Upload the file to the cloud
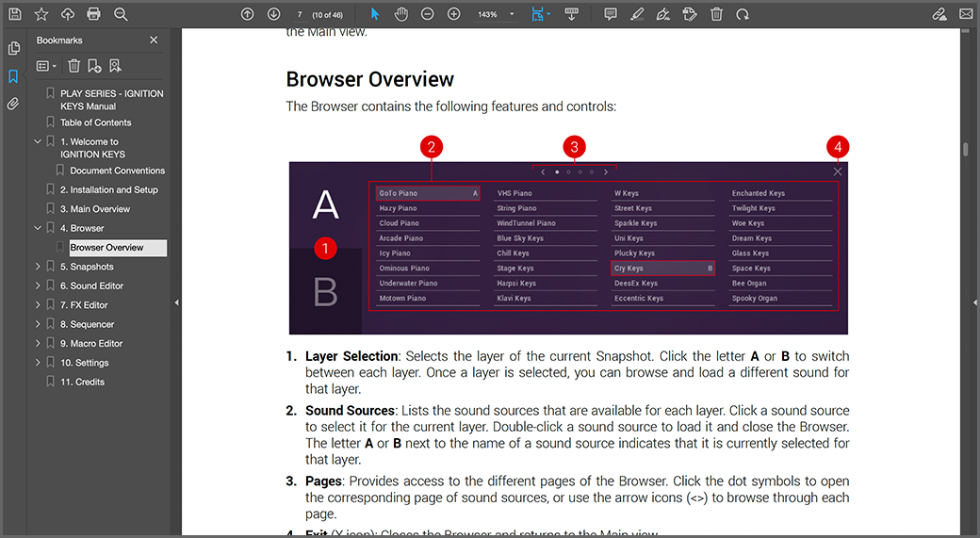This screenshot has height=538, width=980. tap(68, 14)
